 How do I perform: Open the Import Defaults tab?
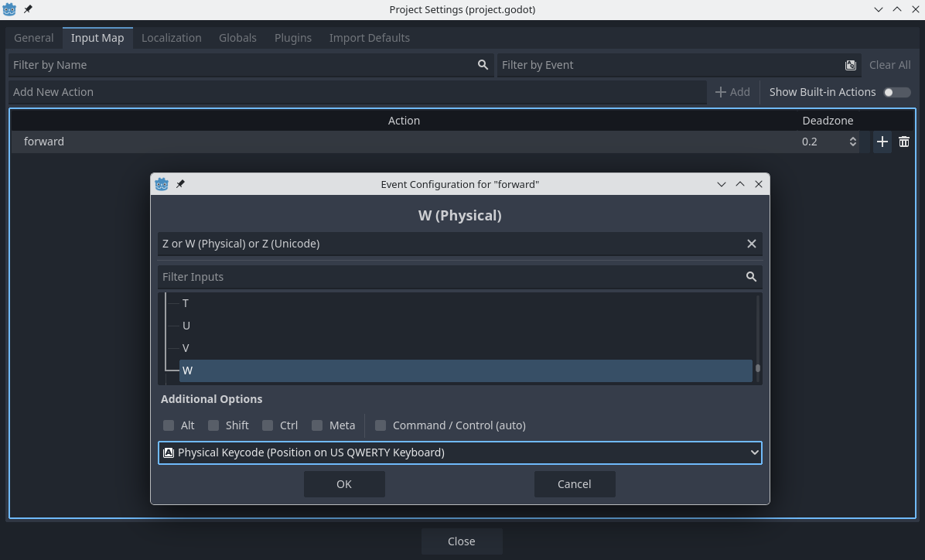pos(369,38)
